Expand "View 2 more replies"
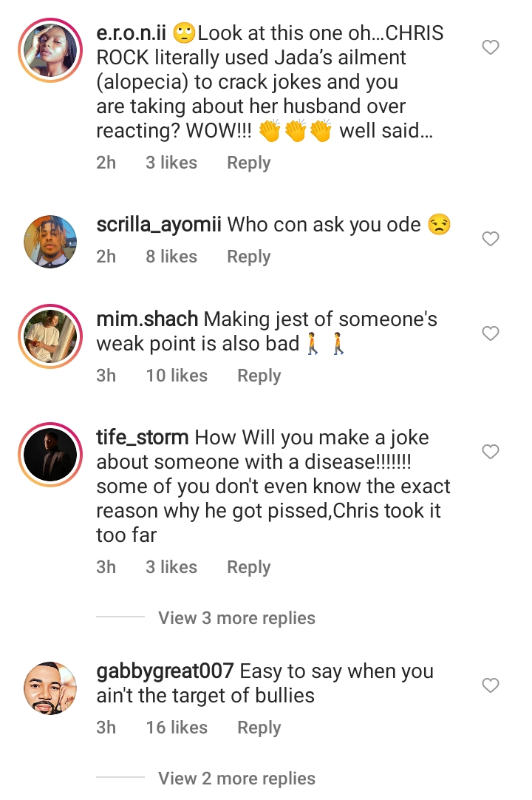This screenshot has height=800, width=532. [x=236, y=779]
